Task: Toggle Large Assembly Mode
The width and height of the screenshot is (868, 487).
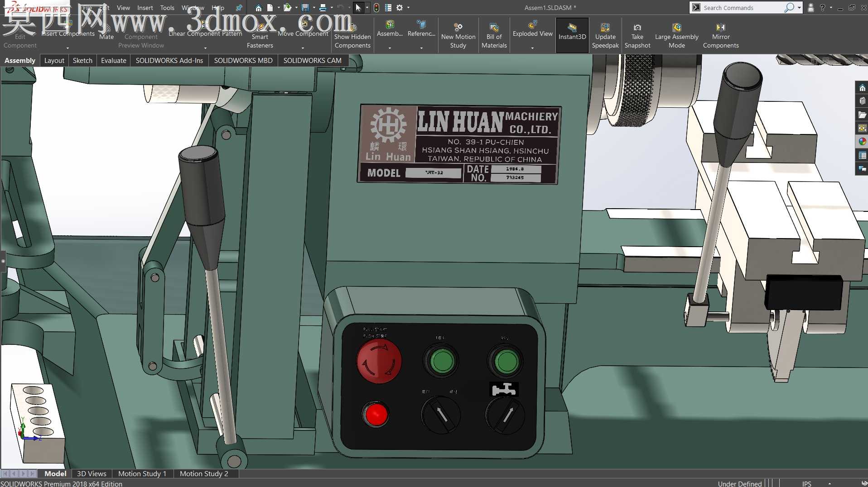Action: point(676,36)
